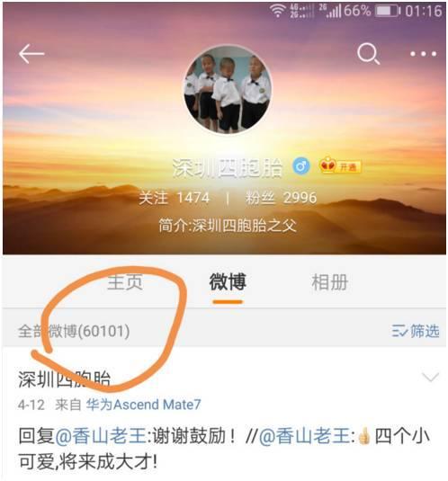Expand the post options chevron

tap(430, 377)
